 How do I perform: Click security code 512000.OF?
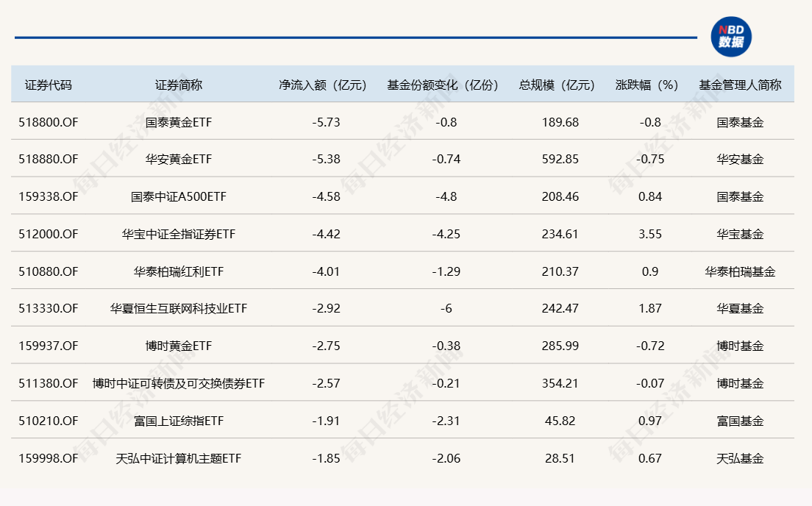[x=48, y=234]
